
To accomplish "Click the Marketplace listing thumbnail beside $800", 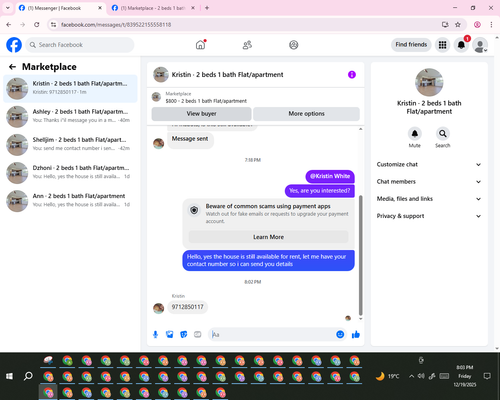I will (156, 97).
